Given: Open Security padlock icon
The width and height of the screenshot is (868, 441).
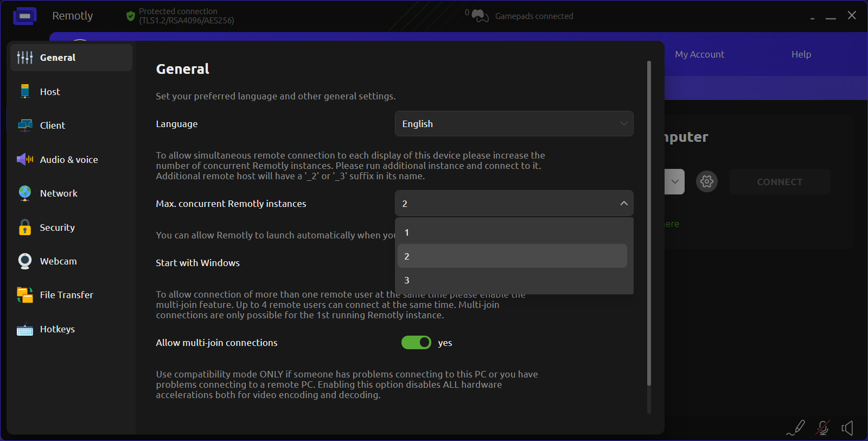Looking at the screenshot, I should tap(25, 227).
